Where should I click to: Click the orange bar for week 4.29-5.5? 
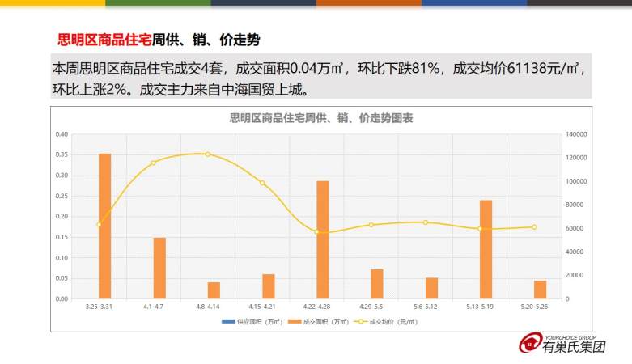377,284
